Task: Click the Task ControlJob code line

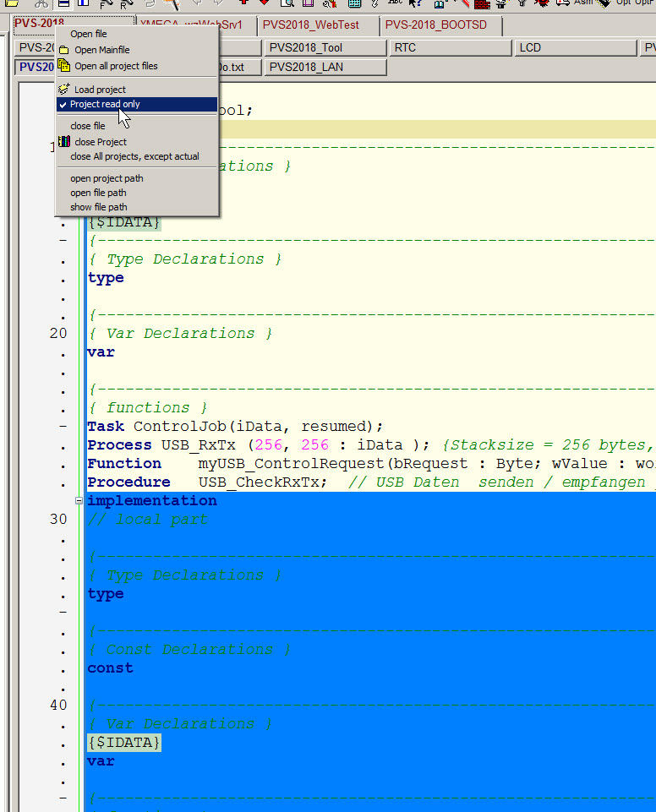Action: click(x=235, y=426)
